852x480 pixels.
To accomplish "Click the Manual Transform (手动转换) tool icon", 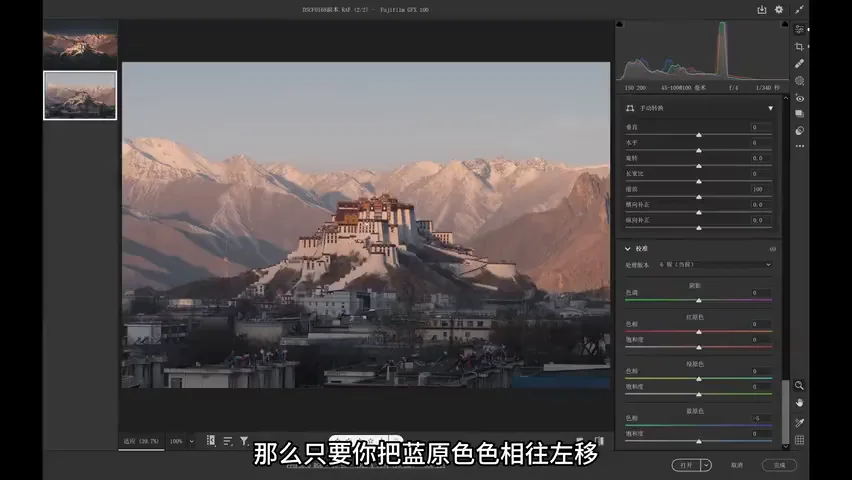I will 630,108.
